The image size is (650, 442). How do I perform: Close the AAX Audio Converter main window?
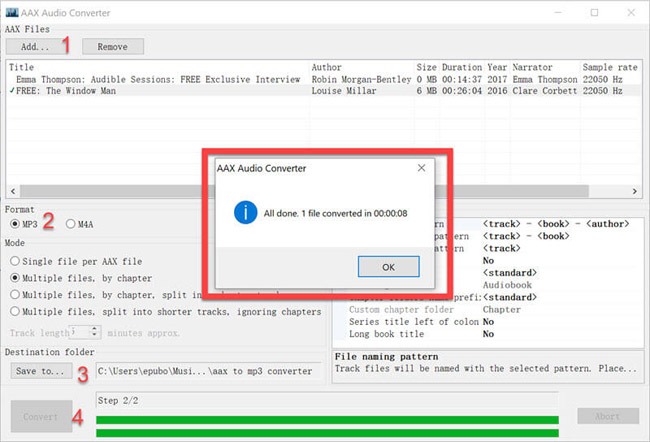631,12
